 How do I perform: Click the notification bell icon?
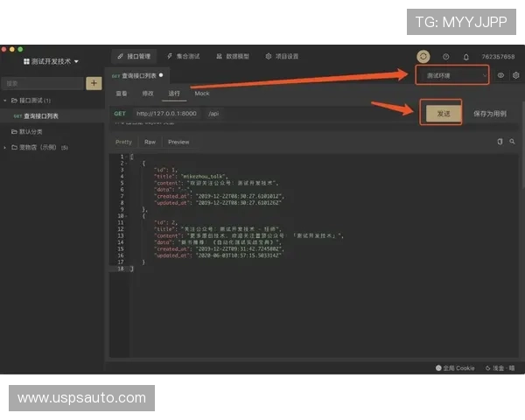pyautogui.click(x=465, y=57)
